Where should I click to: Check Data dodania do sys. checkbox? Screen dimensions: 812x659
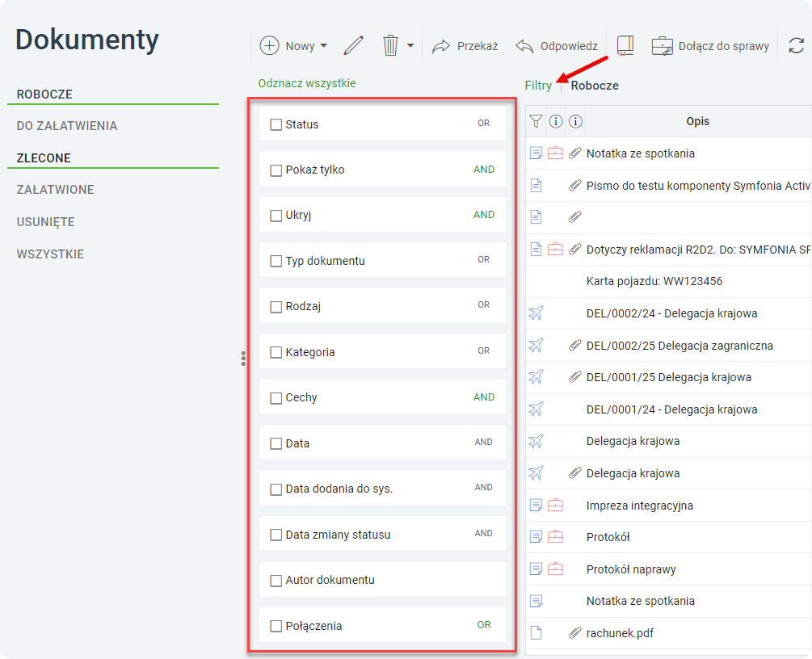click(x=276, y=489)
